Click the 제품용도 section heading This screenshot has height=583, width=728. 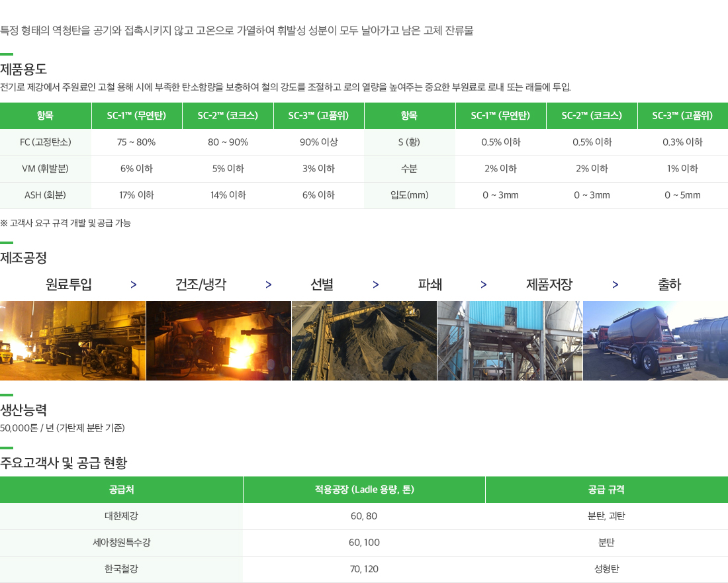pyautogui.click(x=23, y=69)
